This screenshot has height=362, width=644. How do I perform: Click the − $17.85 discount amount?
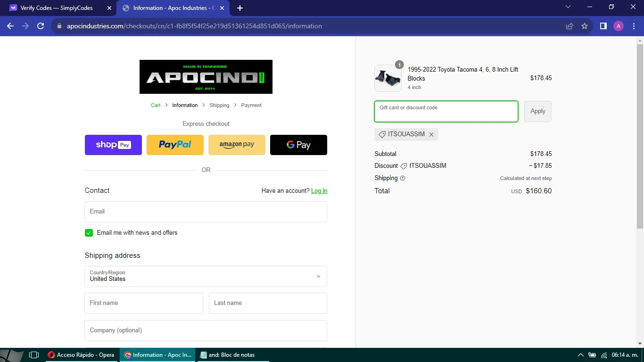coord(540,166)
